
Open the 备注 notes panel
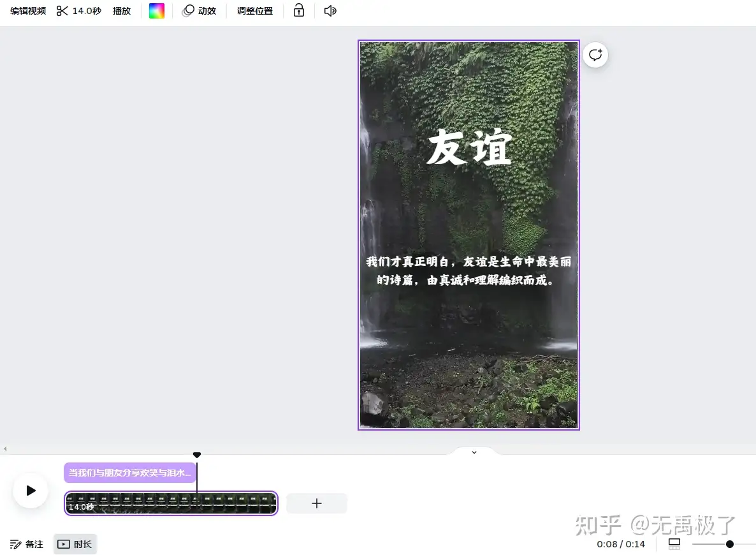(x=27, y=544)
